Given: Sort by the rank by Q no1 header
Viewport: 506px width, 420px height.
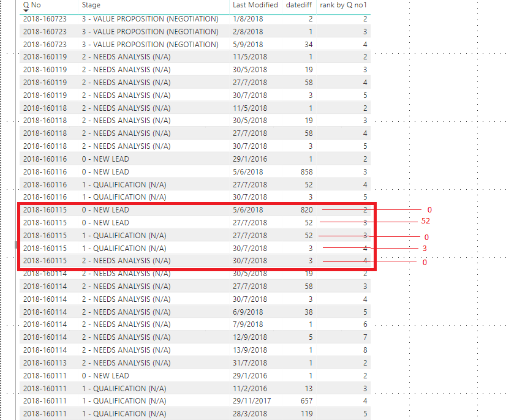Looking at the screenshot, I should click(x=343, y=5).
